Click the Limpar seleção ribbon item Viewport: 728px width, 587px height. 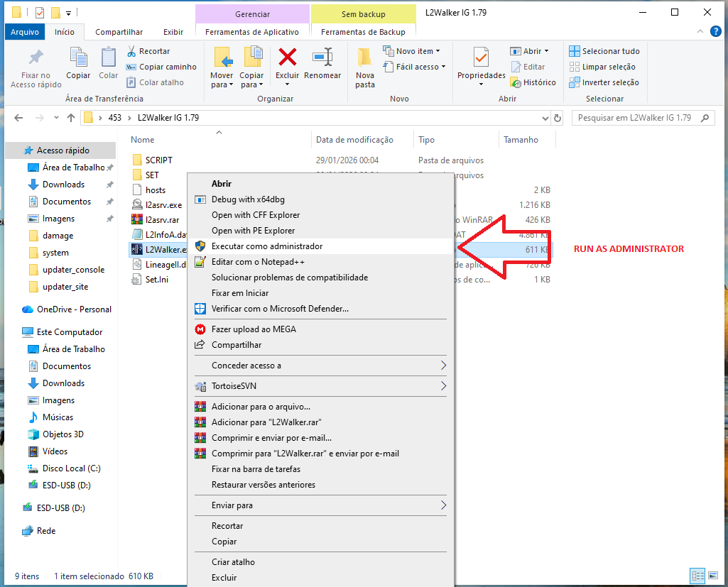[x=602, y=67]
